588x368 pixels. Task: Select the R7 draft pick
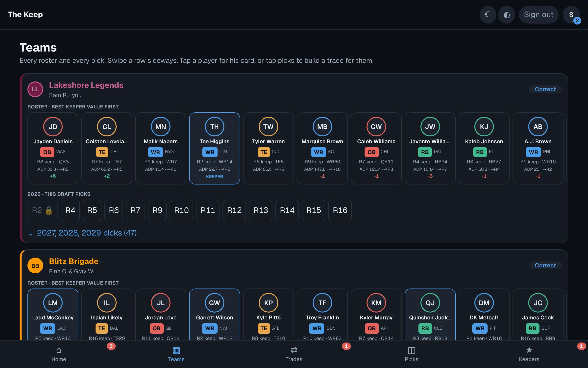coord(135,210)
